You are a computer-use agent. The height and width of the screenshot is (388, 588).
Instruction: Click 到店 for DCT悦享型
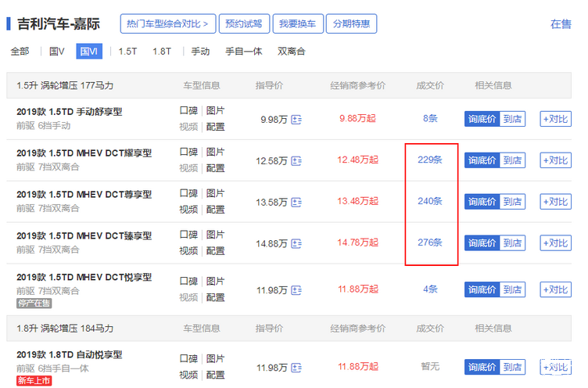[x=512, y=289]
